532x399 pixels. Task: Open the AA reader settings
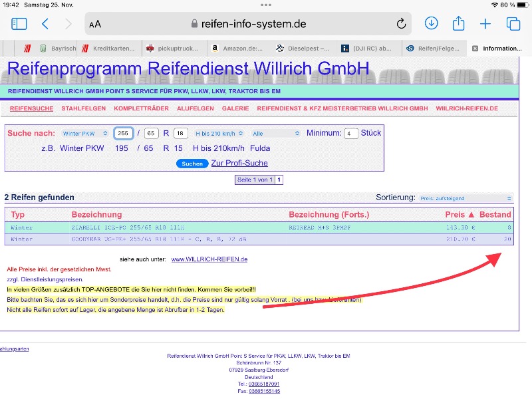(95, 25)
